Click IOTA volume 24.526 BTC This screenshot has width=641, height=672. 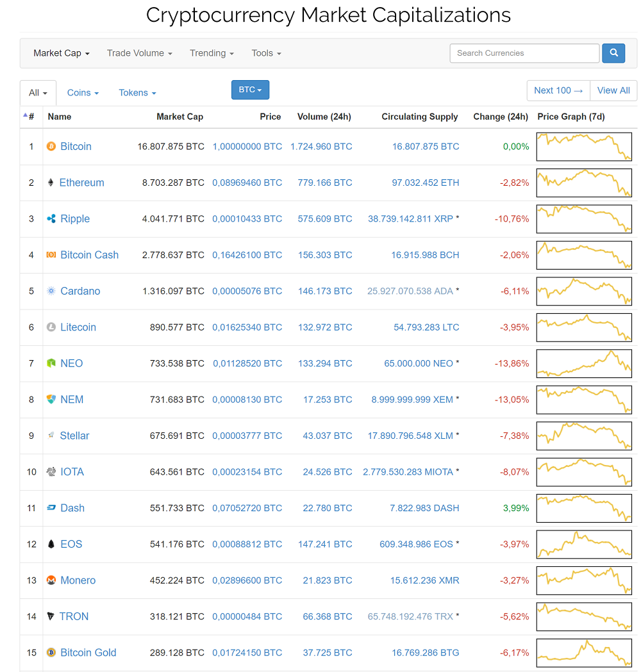(328, 472)
